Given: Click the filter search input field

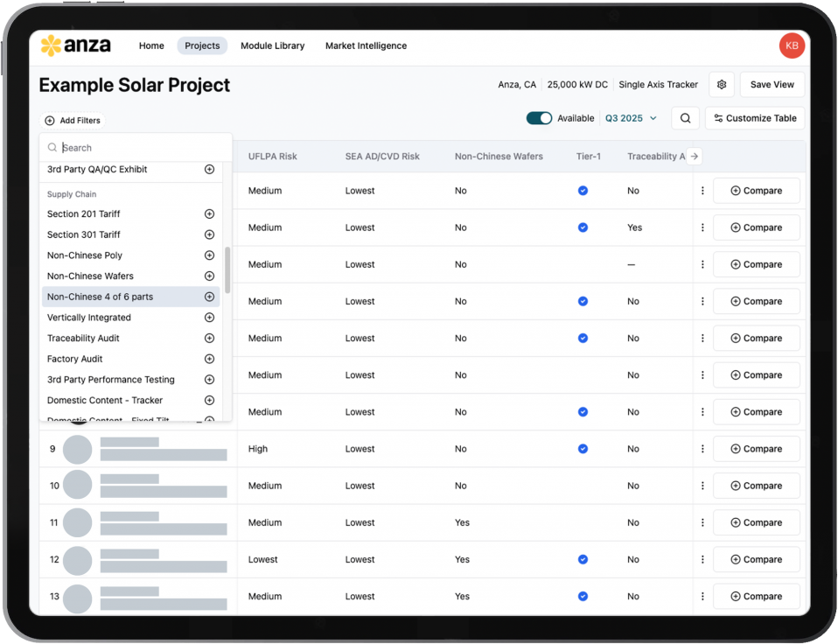Looking at the screenshot, I should tap(140, 148).
